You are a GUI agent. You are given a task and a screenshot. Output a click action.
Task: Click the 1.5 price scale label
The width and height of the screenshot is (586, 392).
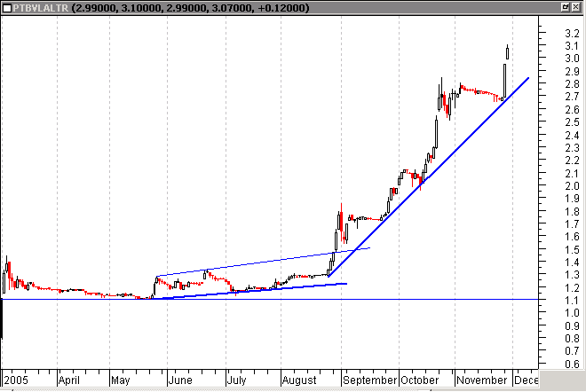point(572,249)
